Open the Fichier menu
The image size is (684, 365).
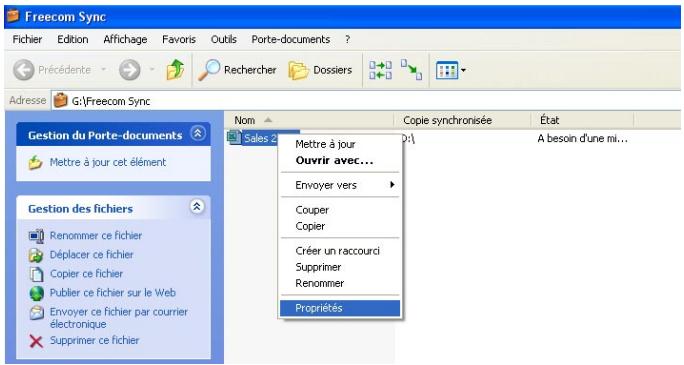[x=27, y=39]
